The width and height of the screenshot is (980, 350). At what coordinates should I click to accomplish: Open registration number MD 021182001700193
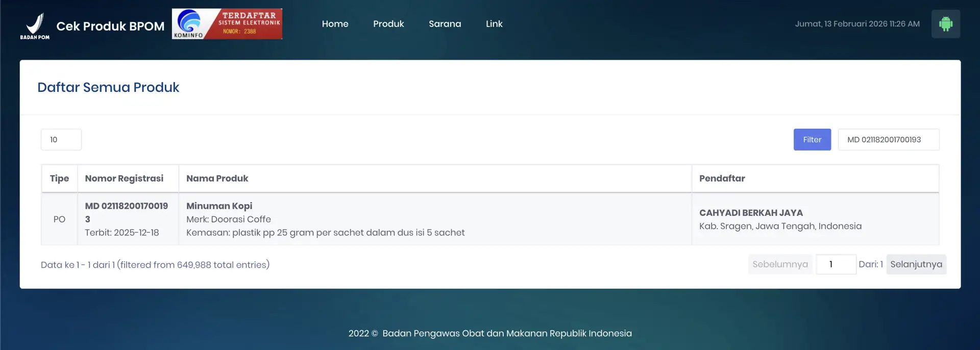[x=127, y=212]
